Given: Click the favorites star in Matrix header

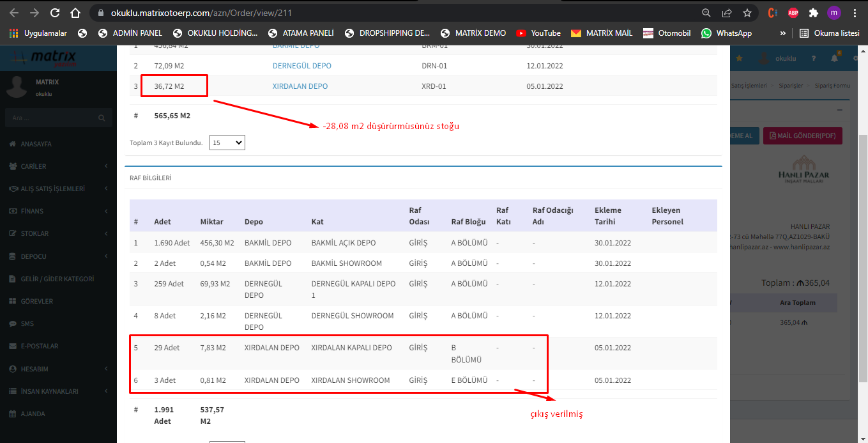Looking at the screenshot, I should [740, 58].
